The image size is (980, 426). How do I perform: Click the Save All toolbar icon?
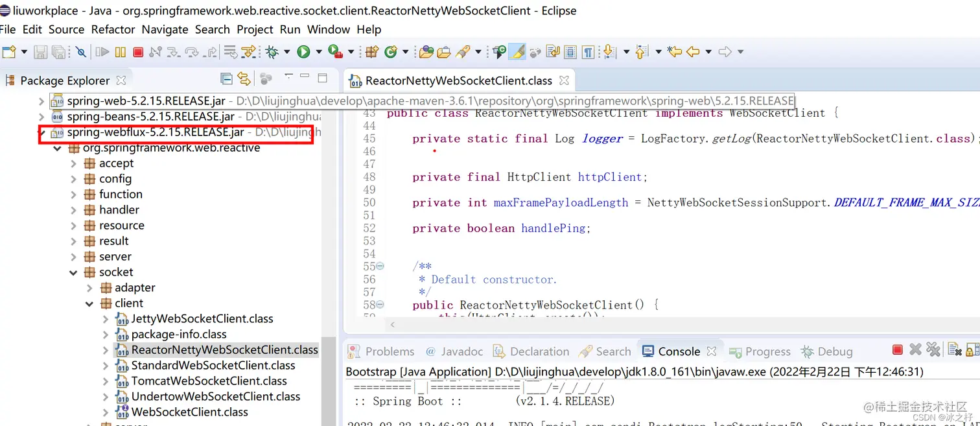[x=58, y=52]
